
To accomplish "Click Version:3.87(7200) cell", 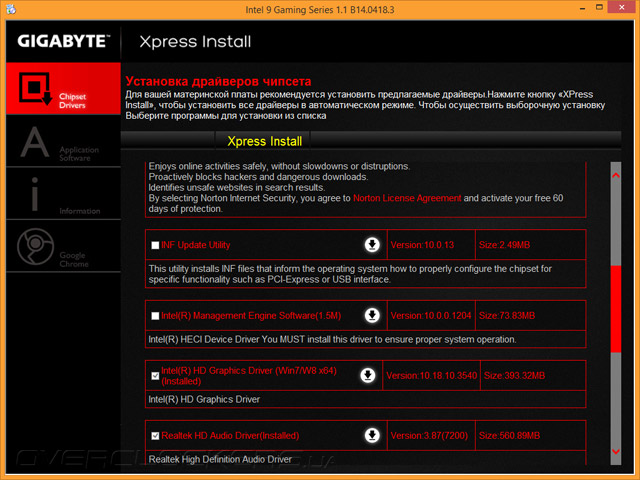I will tap(431, 436).
